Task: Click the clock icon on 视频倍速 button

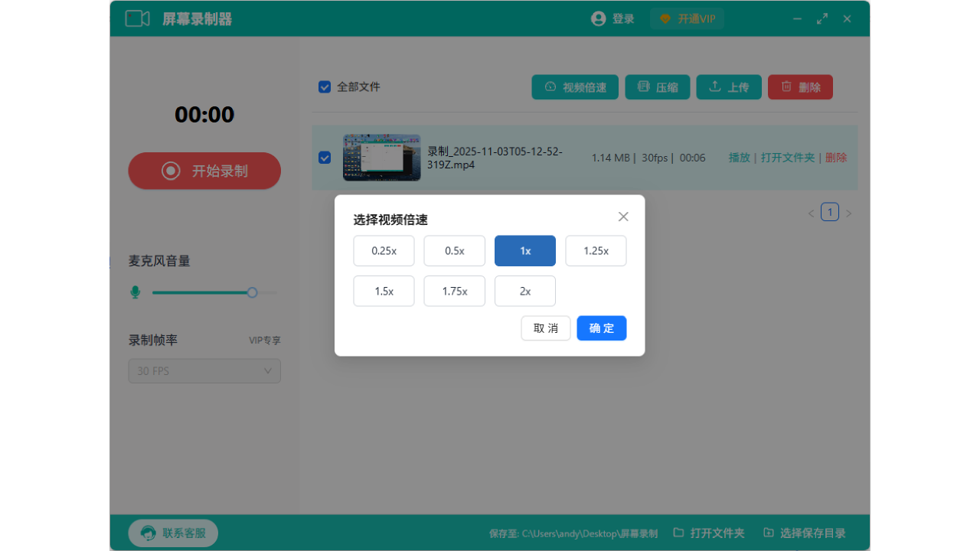Action: click(549, 86)
